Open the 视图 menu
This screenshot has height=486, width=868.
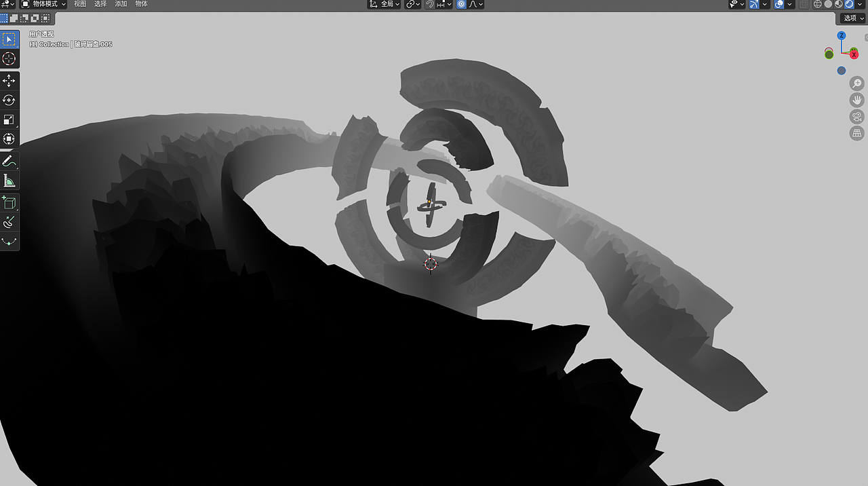[x=80, y=4]
